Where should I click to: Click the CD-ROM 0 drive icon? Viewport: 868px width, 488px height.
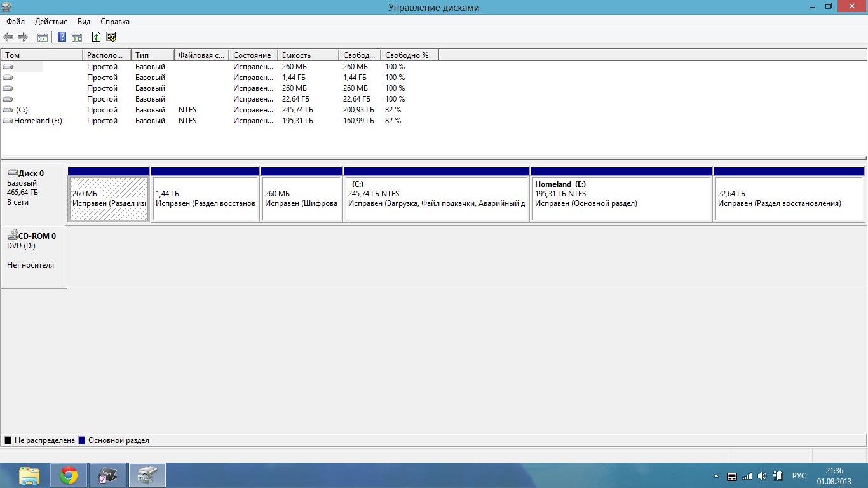click(x=12, y=235)
